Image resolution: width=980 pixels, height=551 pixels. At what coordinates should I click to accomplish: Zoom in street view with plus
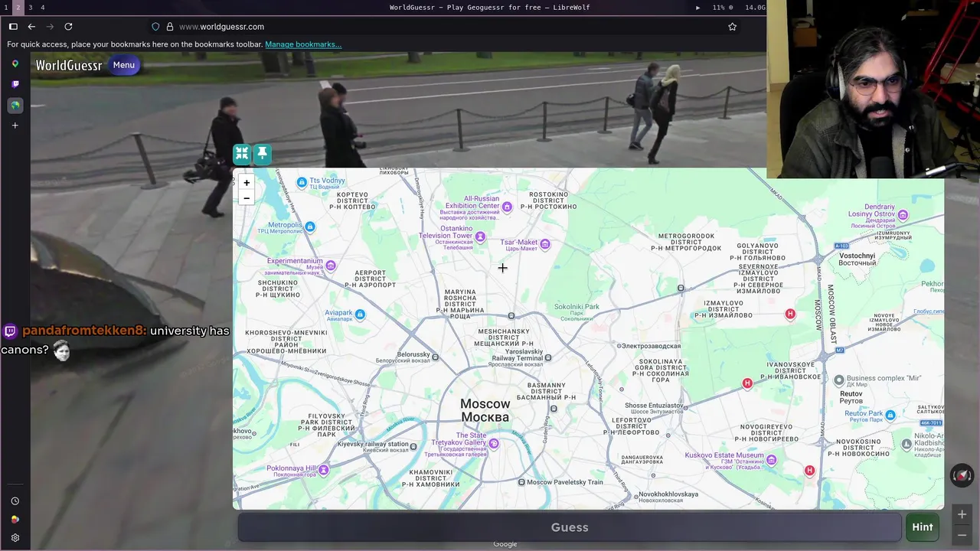coord(962,514)
